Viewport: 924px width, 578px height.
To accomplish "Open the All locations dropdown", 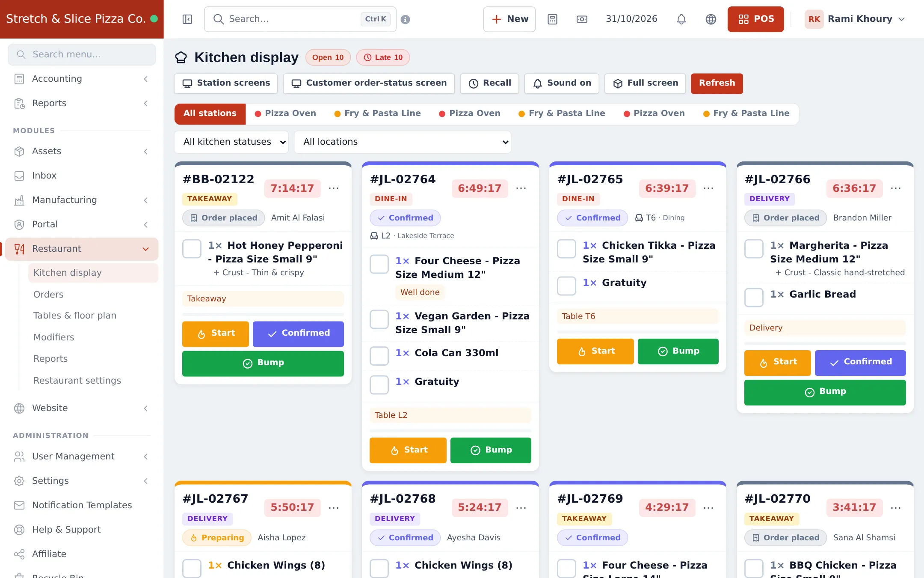I will (x=403, y=142).
